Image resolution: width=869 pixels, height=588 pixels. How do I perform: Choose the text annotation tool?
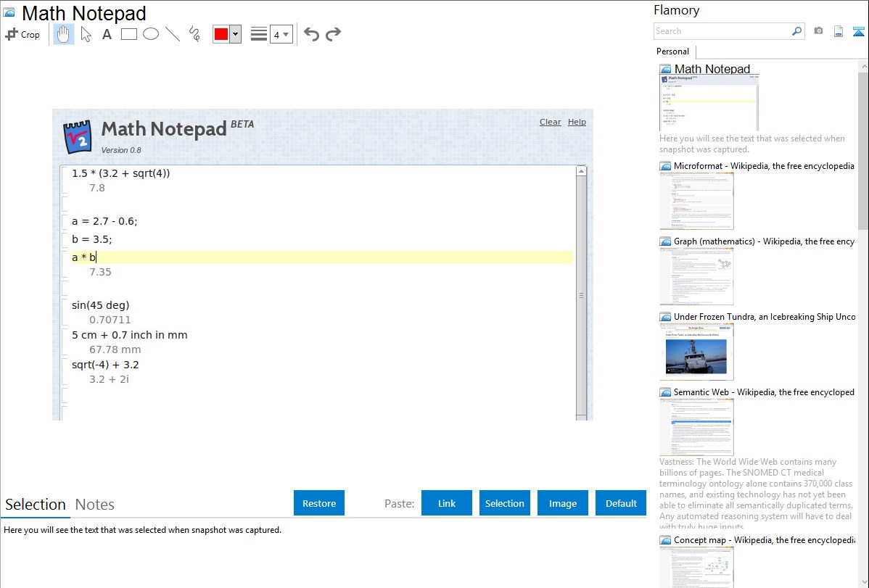[x=107, y=34]
